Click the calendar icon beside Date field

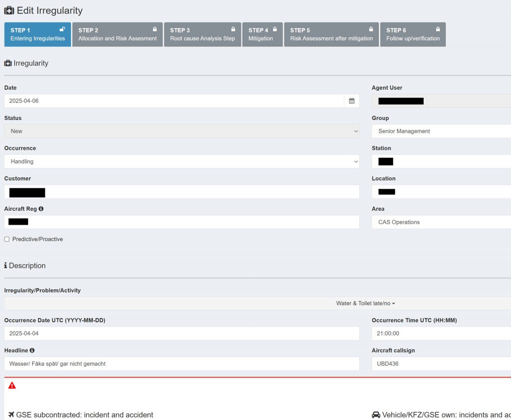[x=352, y=101]
